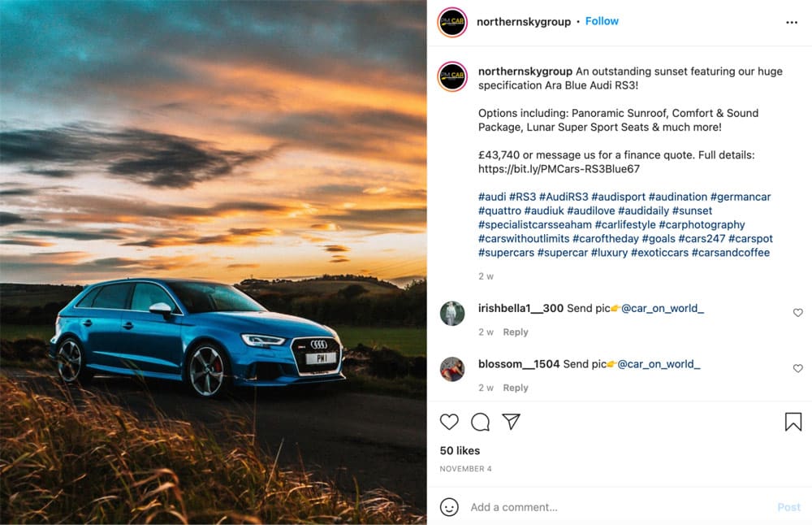Click the NOVEMBER 4 post timestamp
The height and width of the screenshot is (525, 812).
point(465,468)
